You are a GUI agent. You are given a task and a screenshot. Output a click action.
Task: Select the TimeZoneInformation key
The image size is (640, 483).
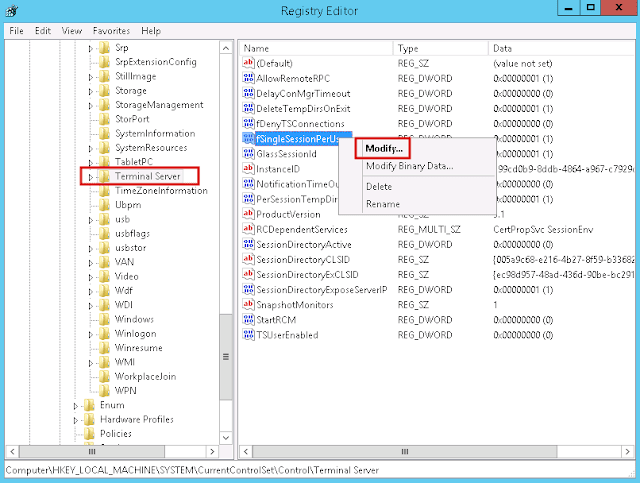[x=161, y=191]
